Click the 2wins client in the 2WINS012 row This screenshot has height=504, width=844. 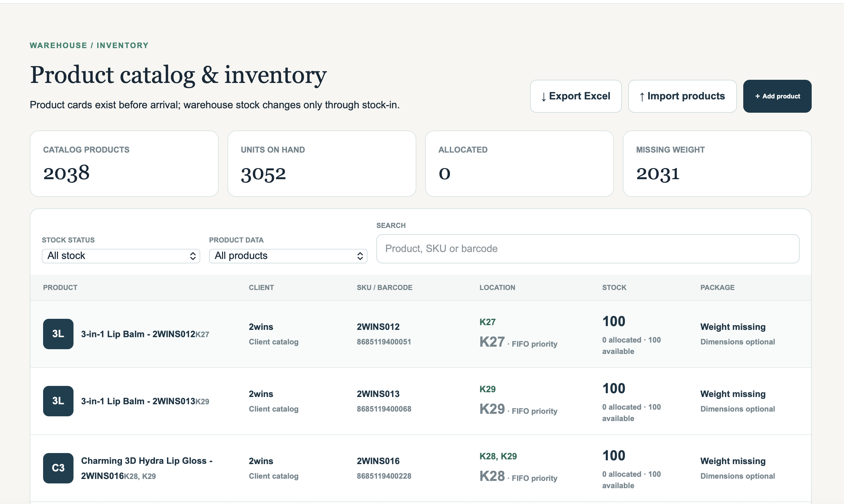click(261, 327)
